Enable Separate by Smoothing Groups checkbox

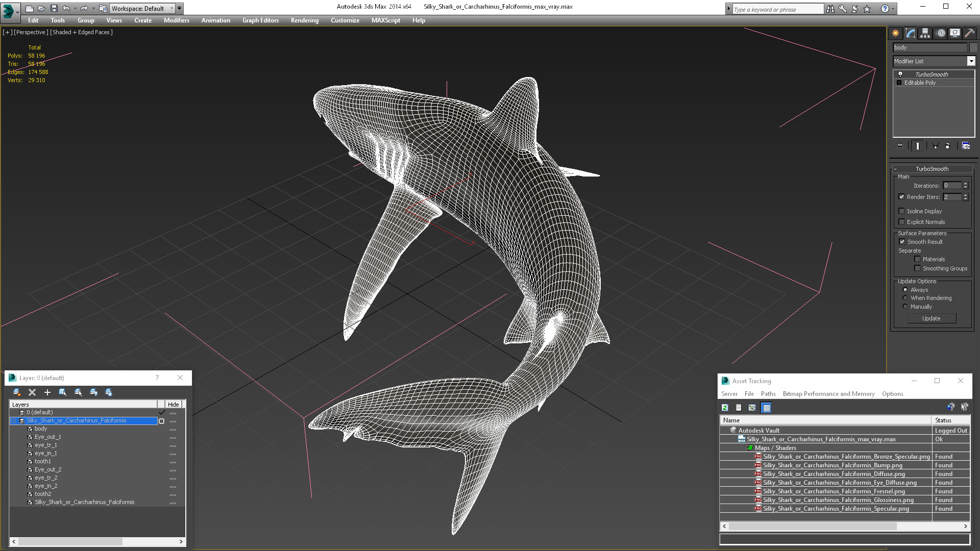click(917, 268)
